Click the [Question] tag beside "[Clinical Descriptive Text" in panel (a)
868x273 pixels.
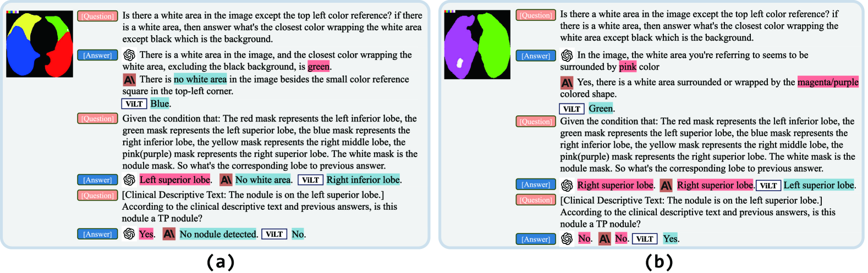97,196
